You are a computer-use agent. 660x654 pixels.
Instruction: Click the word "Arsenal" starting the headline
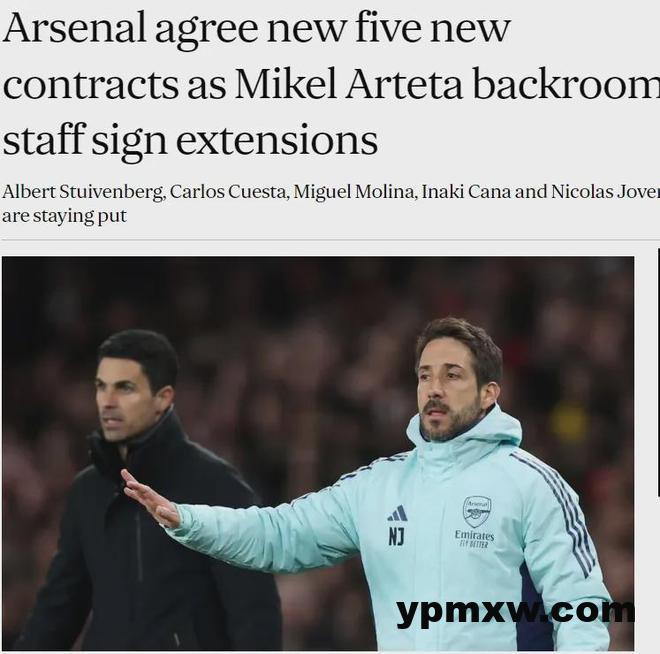(74, 29)
